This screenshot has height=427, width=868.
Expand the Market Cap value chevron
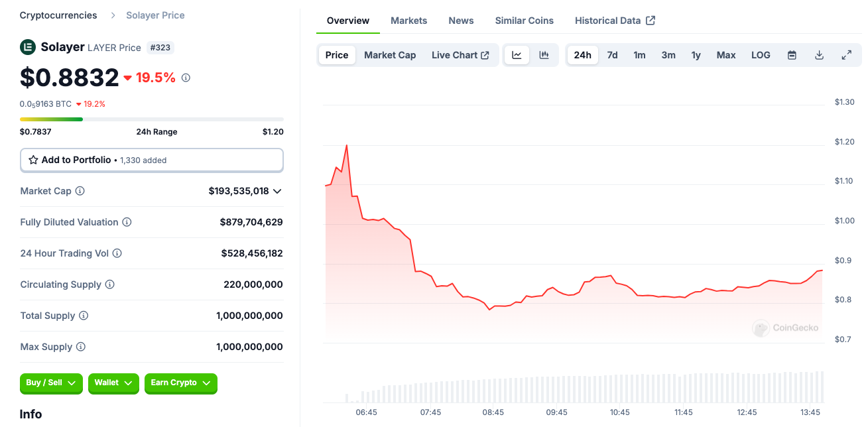point(277,191)
